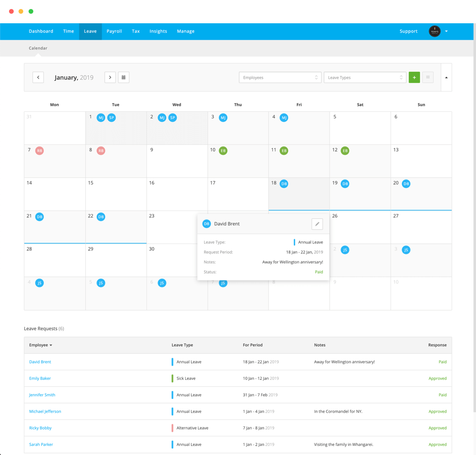Click '31 Jan - 7 Feb 2019' period
Screen dimensions: 476x455
[260, 395]
